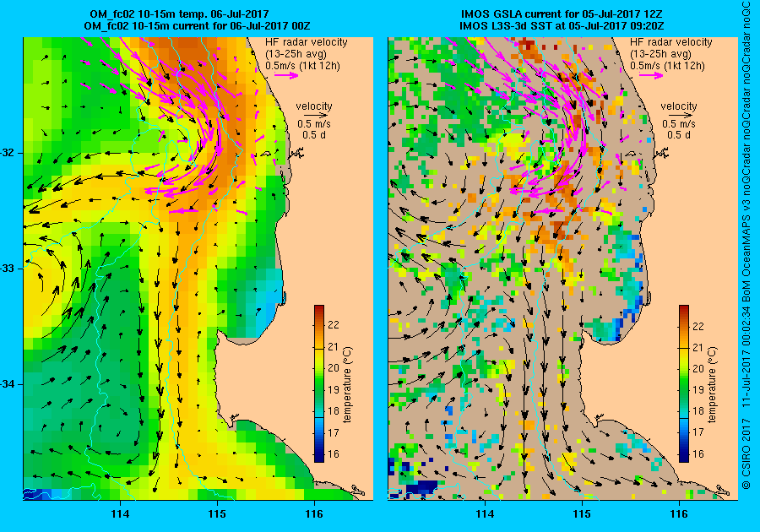This screenshot has height=532, width=760.
Task: Click color bar value 19 in IMOS map
Action: pyautogui.click(x=698, y=389)
